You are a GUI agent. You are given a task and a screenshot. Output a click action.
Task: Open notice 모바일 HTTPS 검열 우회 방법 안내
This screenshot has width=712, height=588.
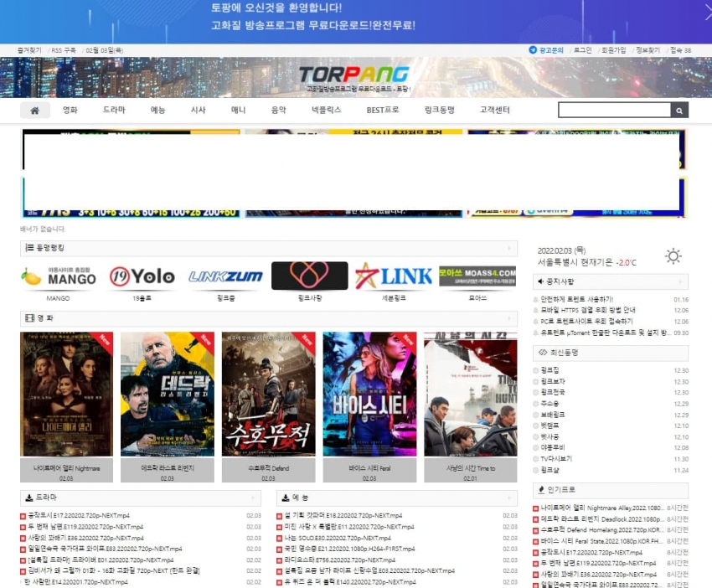pos(588,310)
